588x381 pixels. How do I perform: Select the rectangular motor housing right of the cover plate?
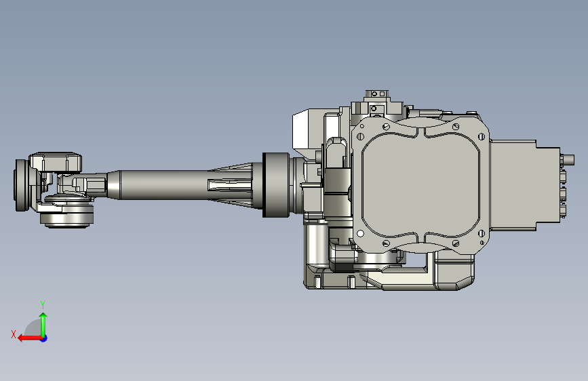point(525,185)
